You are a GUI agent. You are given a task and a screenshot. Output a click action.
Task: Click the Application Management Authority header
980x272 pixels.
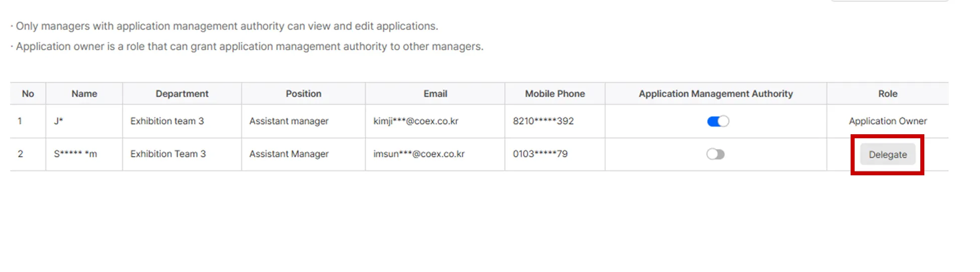716,94
